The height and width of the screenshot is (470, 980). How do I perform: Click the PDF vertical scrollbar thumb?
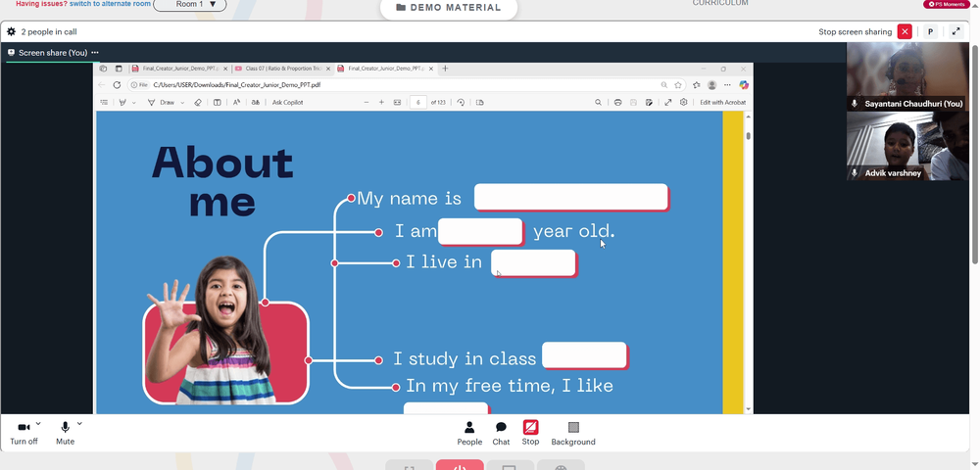click(x=748, y=135)
